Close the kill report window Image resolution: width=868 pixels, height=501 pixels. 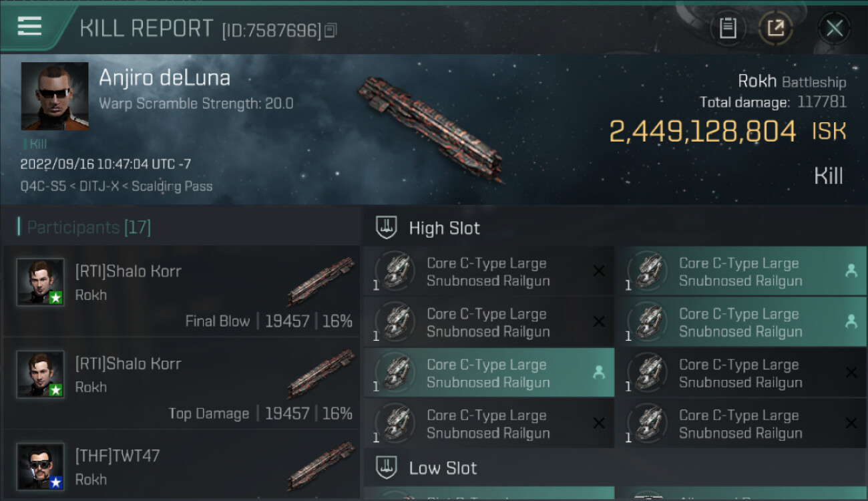point(834,28)
